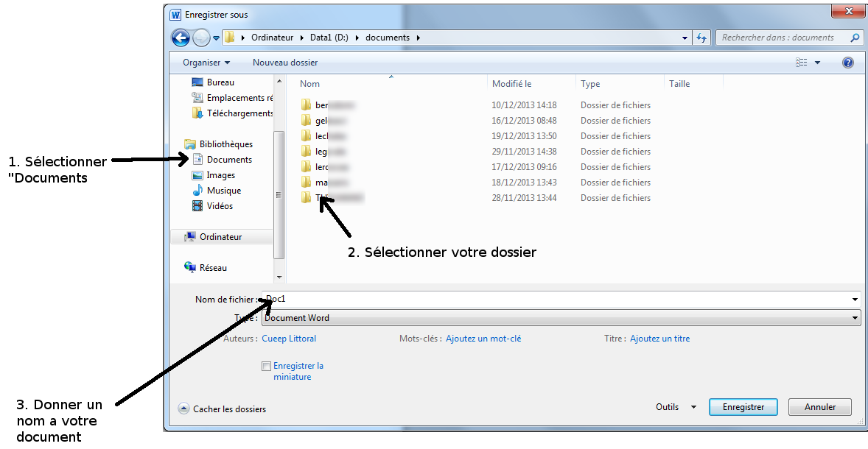Select the Vidéos library
The image size is (868, 449).
pos(220,206)
